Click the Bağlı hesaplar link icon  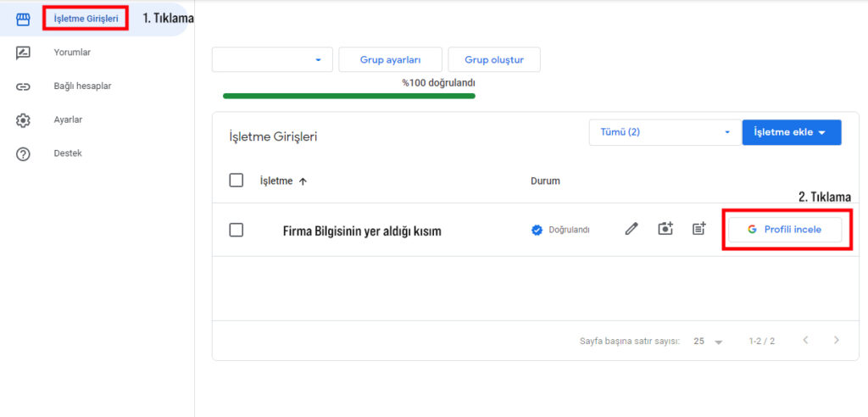coord(23,86)
